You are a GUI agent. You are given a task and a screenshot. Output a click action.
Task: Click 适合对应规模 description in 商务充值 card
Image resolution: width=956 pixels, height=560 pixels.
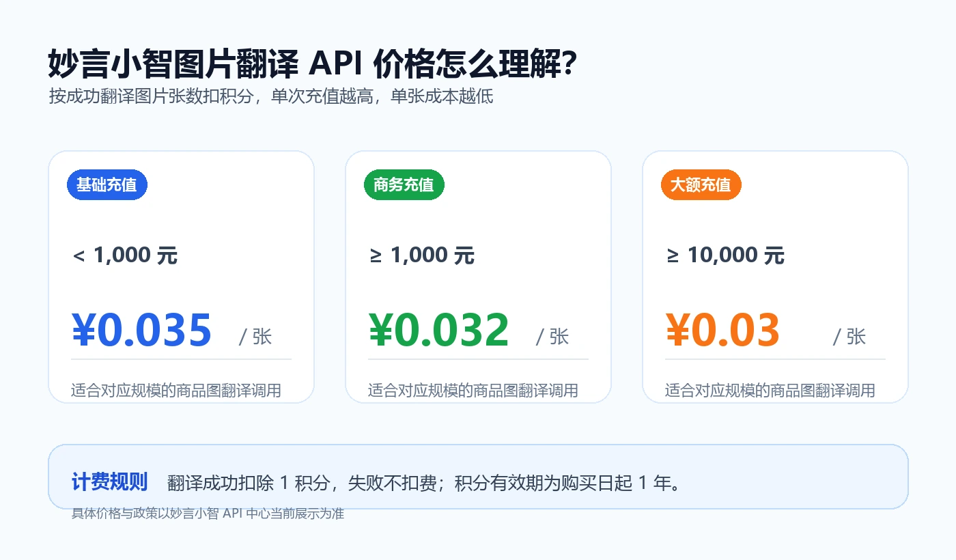click(x=473, y=391)
